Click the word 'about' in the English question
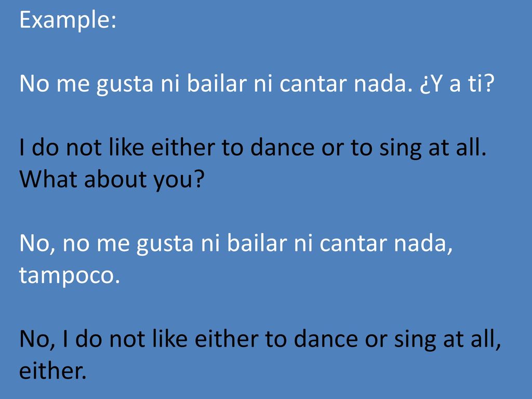Image resolution: width=532 pixels, height=399 pixels. pyautogui.click(x=115, y=179)
